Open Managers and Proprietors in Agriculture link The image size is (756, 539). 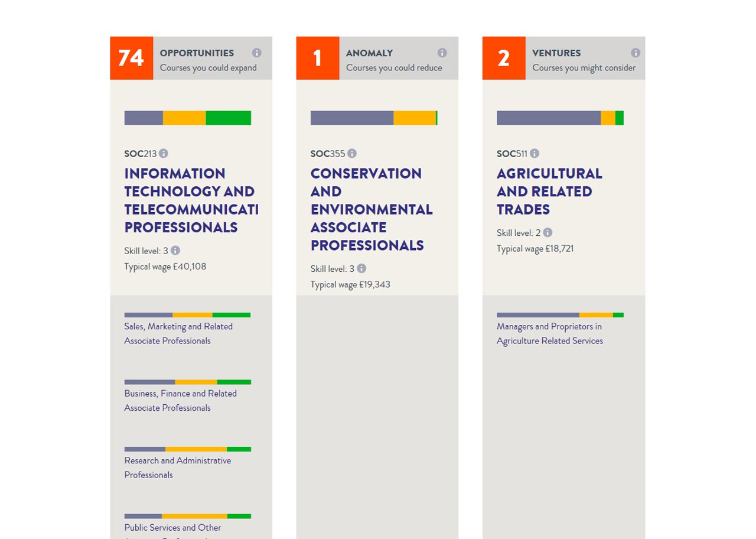(x=549, y=333)
